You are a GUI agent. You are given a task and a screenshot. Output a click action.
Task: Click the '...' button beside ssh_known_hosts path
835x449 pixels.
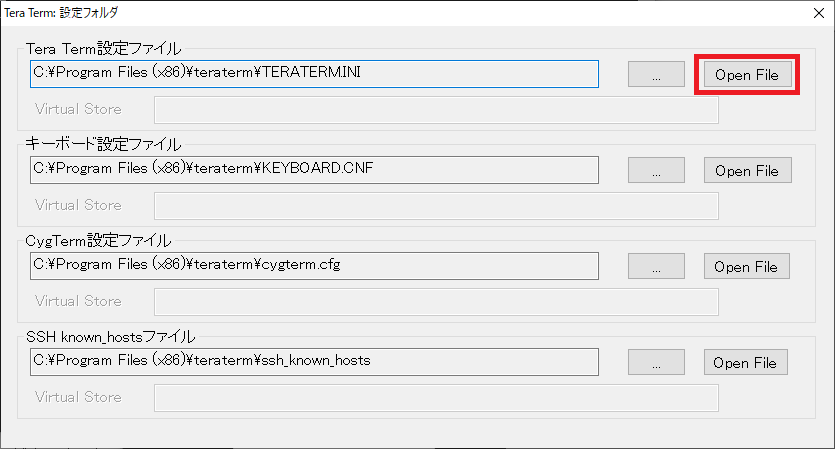coord(656,363)
